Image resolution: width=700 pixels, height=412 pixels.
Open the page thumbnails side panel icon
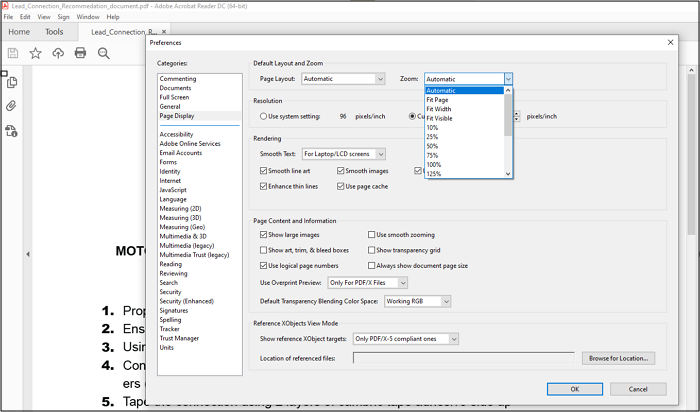[12, 82]
